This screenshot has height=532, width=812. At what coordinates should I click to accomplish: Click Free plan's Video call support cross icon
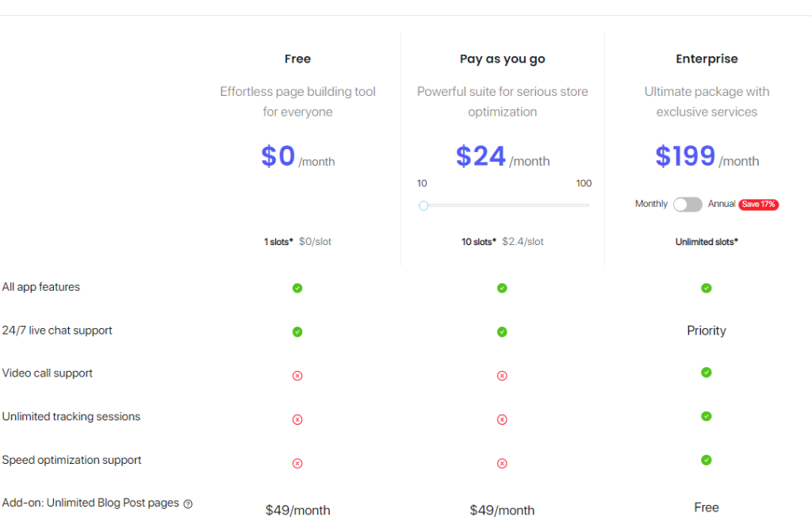tap(297, 376)
